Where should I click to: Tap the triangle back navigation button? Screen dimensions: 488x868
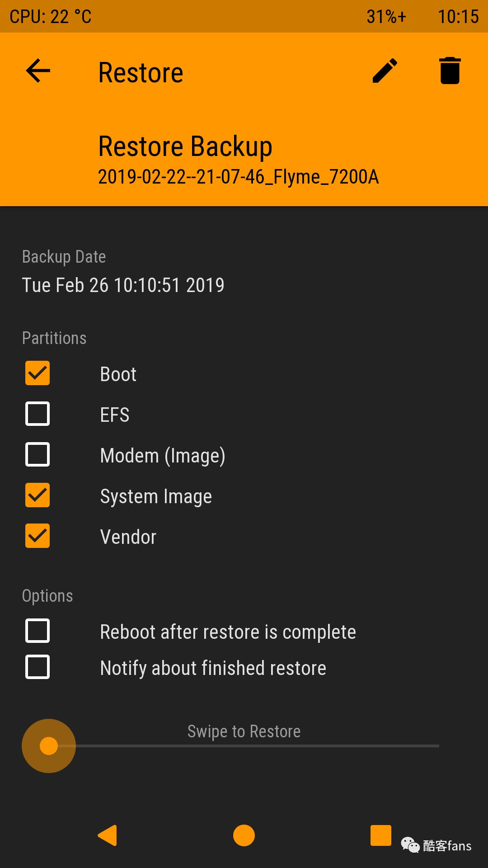click(x=108, y=835)
